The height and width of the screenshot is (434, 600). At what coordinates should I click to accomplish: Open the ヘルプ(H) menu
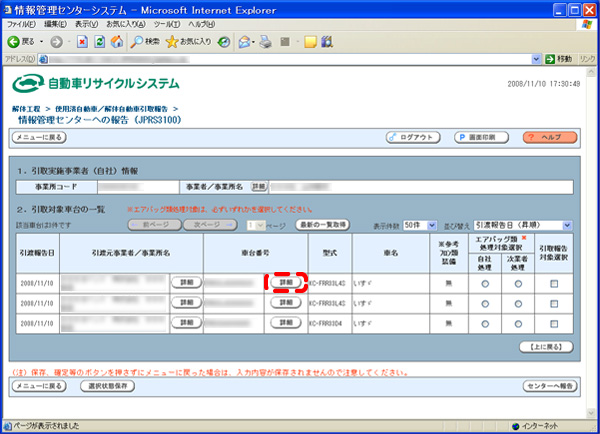201,24
